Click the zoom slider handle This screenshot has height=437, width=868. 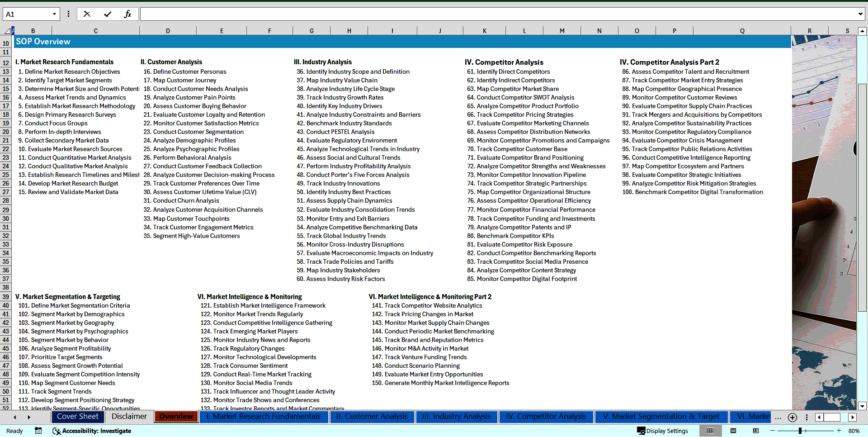coord(800,431)
